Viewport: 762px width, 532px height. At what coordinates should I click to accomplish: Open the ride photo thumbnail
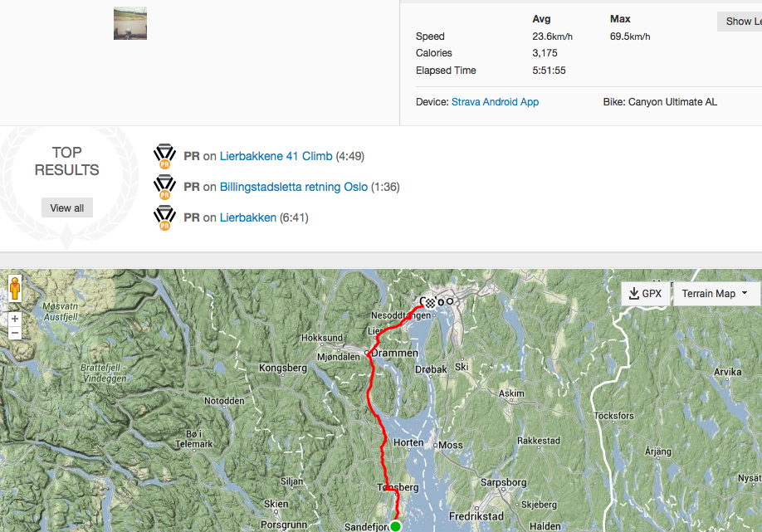tap(129, 23)
